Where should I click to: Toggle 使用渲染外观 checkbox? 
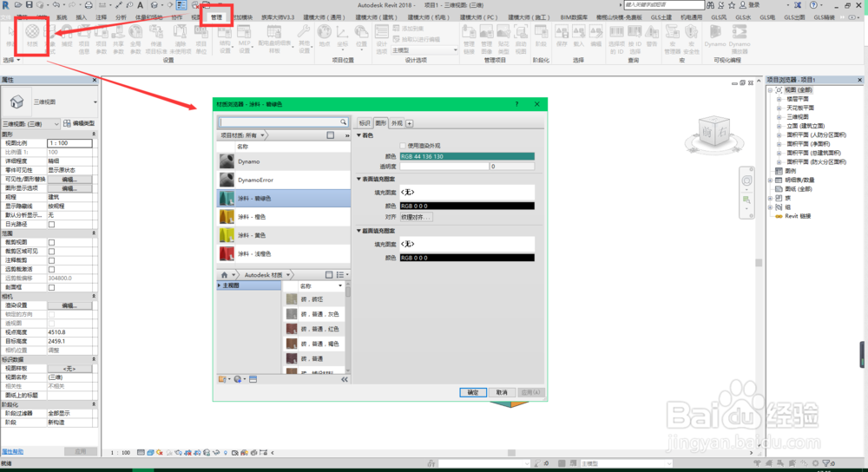(403, 146)
